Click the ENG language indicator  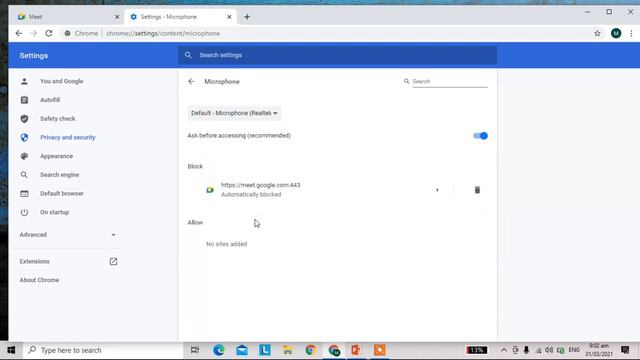pos(574,350)
